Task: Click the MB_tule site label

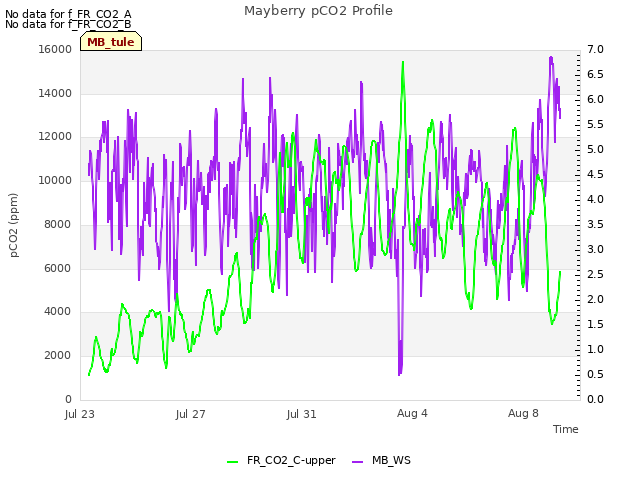Action: 111,42
